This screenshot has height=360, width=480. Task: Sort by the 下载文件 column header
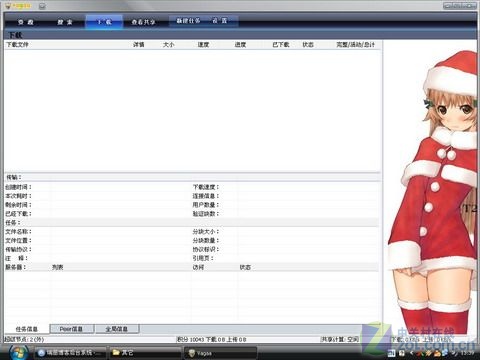pyautogui.click(x=17, y=45)
